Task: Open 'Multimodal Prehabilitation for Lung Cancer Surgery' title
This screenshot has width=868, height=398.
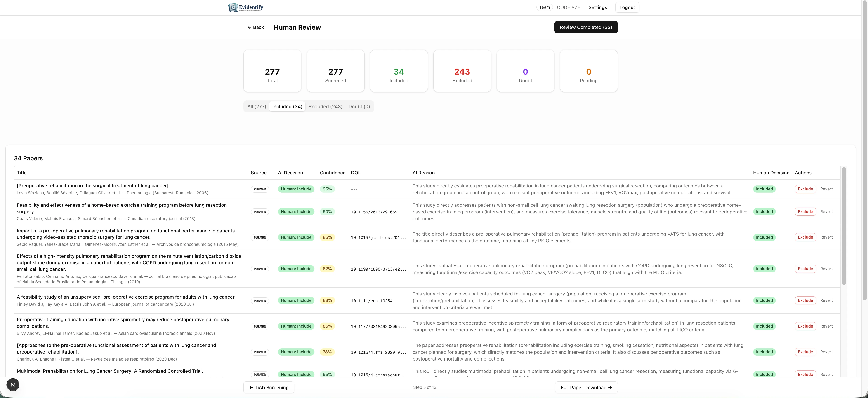Action: click(110, 371)
